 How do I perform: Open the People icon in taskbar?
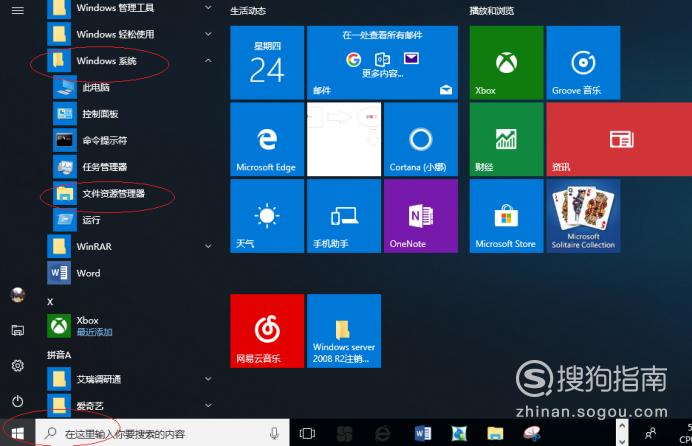[x=650, y=434]
